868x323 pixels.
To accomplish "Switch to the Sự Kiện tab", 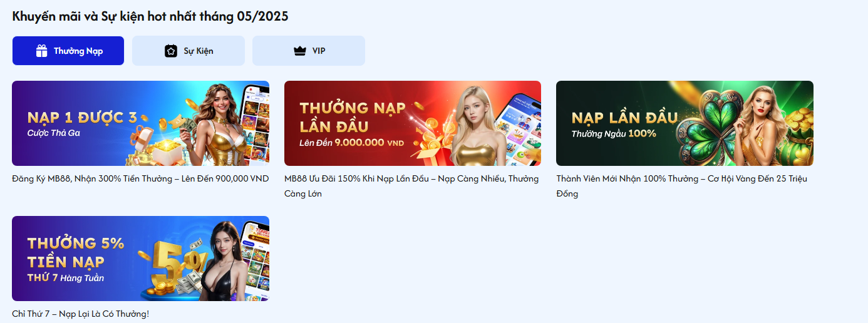I will 189,51.
